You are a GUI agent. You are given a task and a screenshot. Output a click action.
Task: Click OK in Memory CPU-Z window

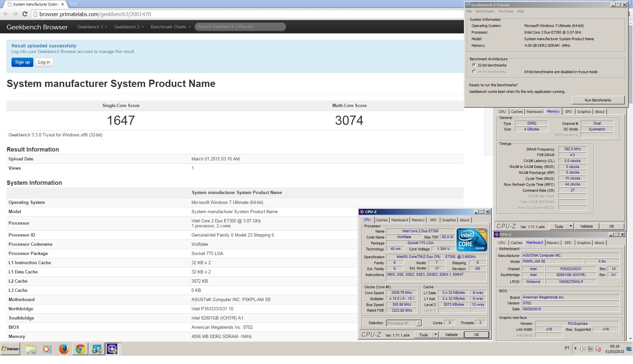[x=612, y=226]
